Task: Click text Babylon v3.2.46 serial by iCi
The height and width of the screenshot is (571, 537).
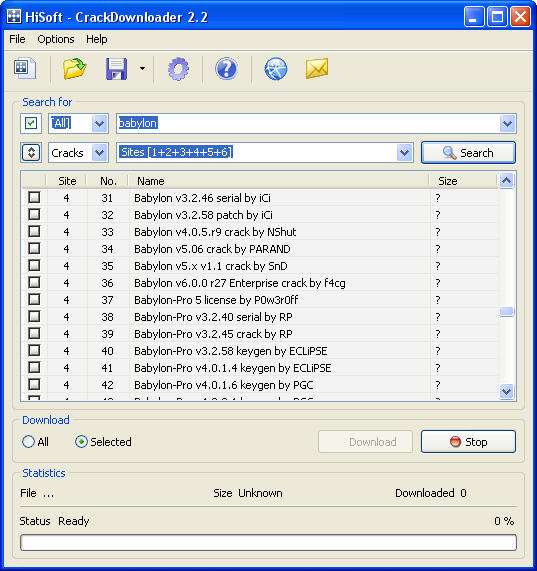Action: coord(202,198)
